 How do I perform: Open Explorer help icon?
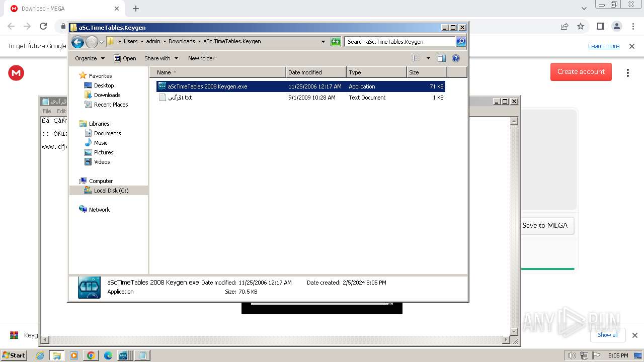(x=456, y=58)
